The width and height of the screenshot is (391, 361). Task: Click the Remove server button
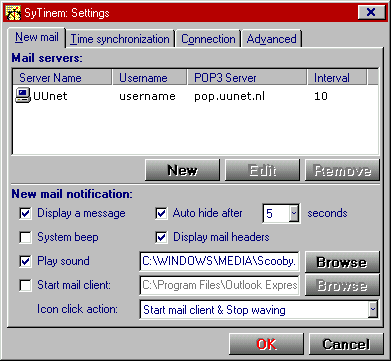[x=342, y=170]
